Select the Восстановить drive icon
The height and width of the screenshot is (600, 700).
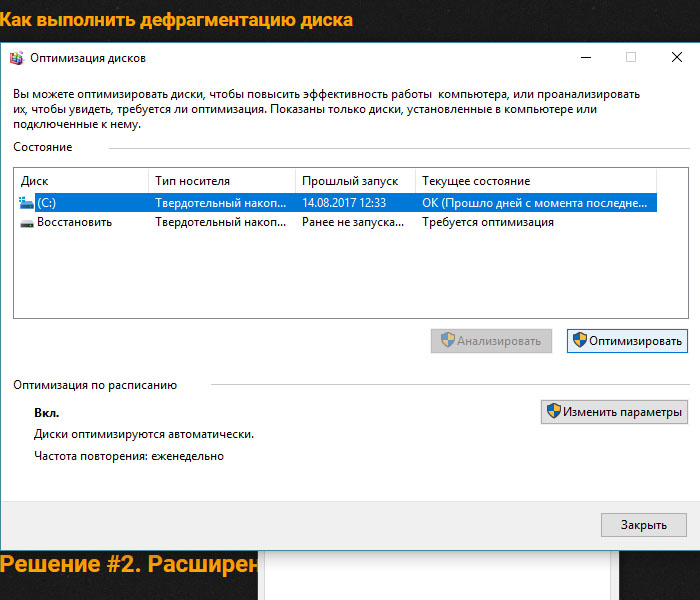click(27, 223)
